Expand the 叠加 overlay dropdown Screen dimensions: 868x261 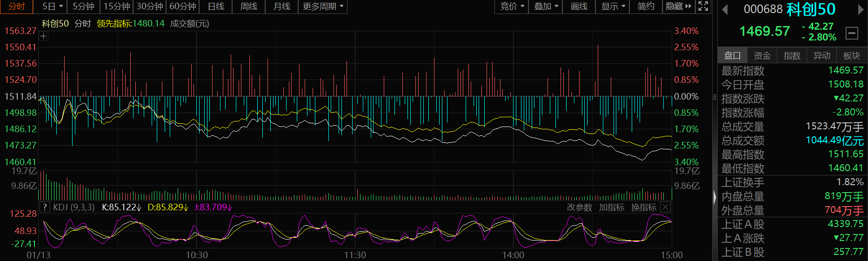(x=546, y=7)
